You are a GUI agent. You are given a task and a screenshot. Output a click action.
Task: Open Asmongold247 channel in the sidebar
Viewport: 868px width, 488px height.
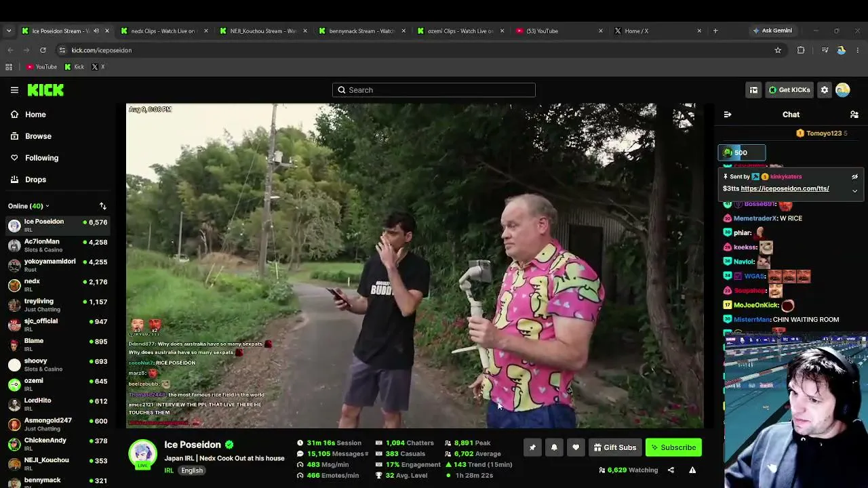[58, 424]
